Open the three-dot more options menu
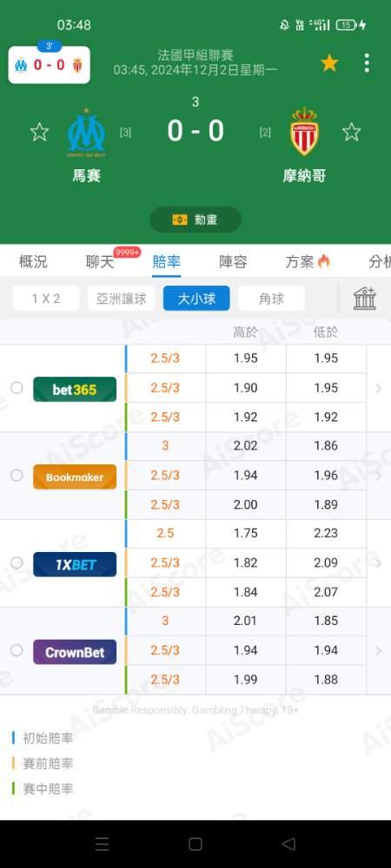Image resolution: width=391 pixels, height=868 pixels. 367,63
